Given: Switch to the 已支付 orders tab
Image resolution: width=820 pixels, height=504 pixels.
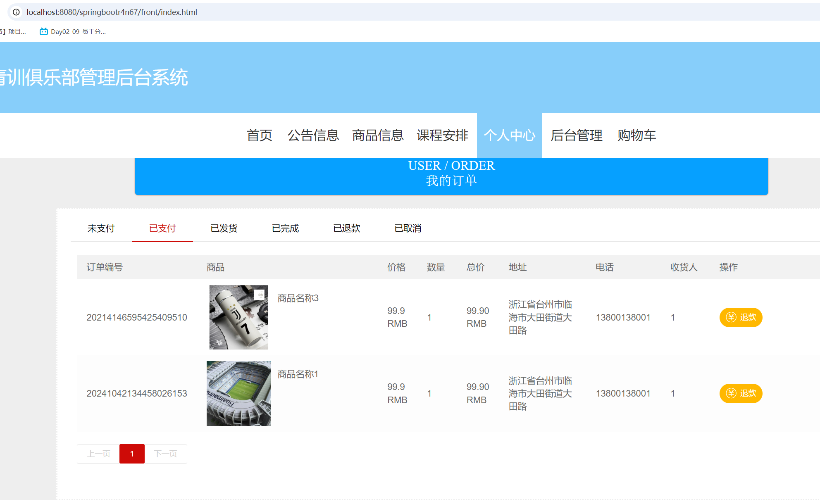Looking at the screenshot, I should pos(162,228).
